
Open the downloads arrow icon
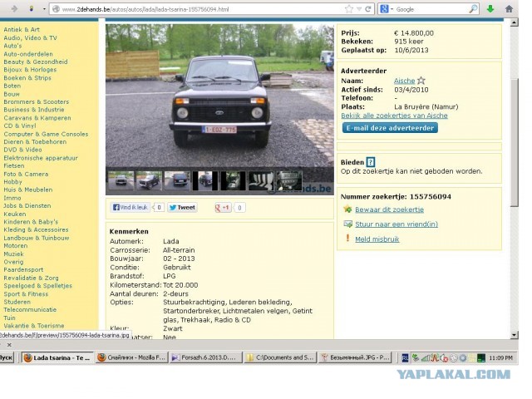490,9
